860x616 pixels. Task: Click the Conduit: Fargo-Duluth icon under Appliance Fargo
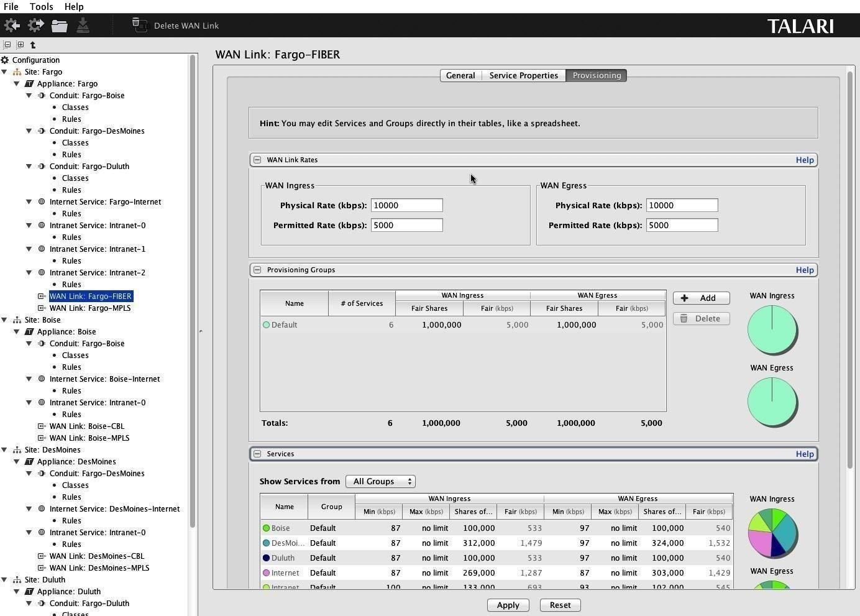[42, 167]
